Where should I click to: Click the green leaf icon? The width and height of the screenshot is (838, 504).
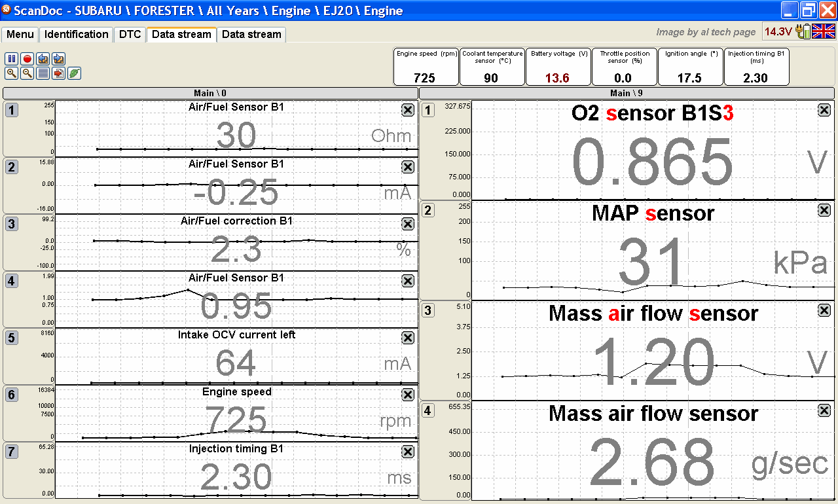pos(75,73)
